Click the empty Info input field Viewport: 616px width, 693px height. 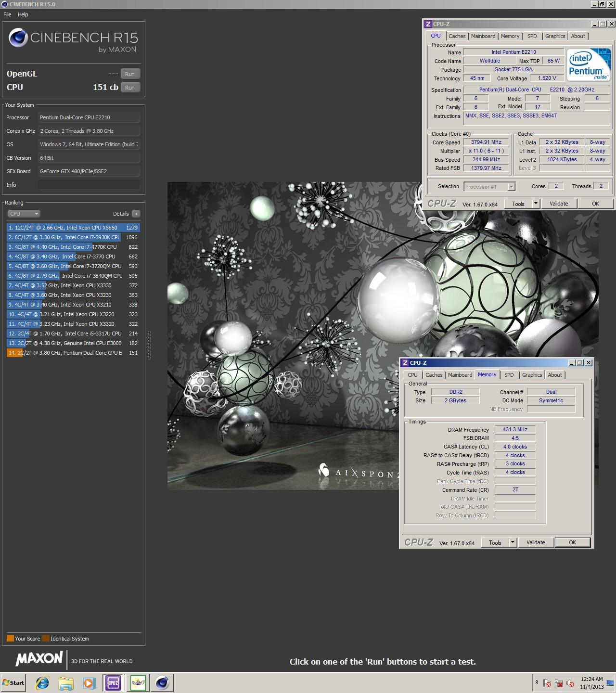89,185
